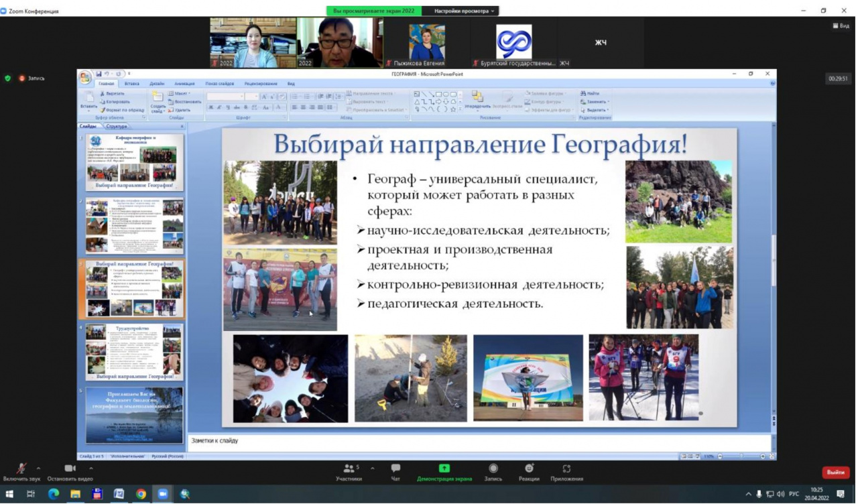This screenshot has height=504, width=858.
Task: Switch to the Вставка ribbon tab
Action: pos(132,84)
